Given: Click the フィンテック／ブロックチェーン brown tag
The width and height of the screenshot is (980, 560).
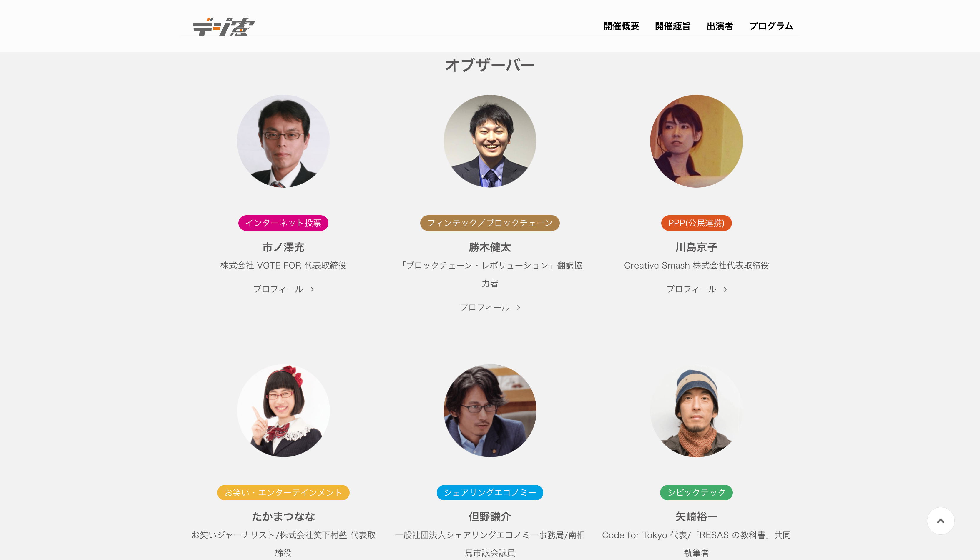Looking at the screenshot, I should click(x=490, y=223).
